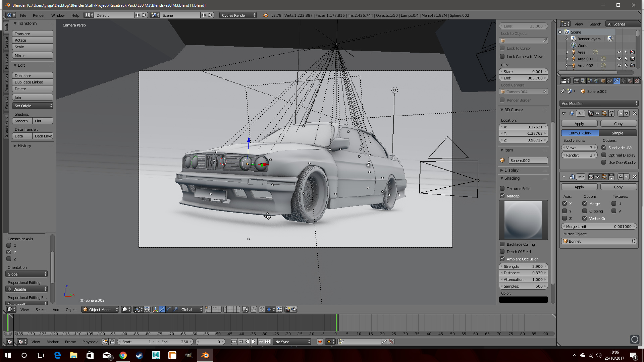Click Translate button in Tools panel
The image size is (644, 362).
[x=33, y=34]
